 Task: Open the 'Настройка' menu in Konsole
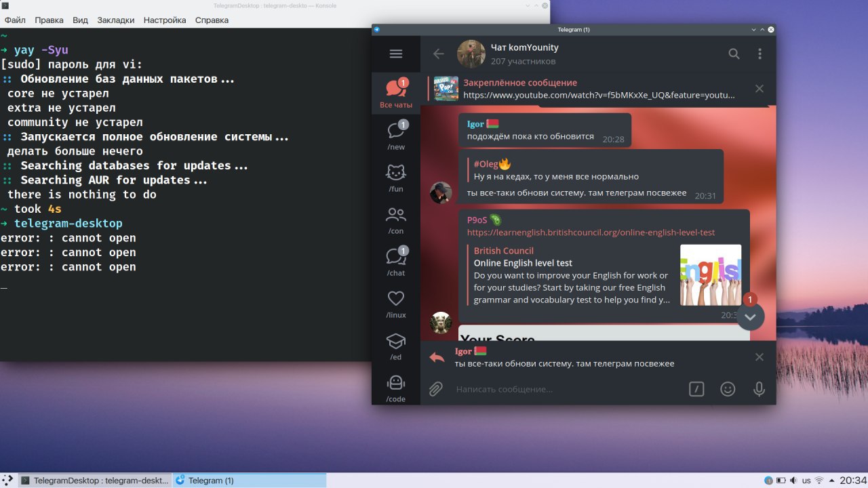(x=165, y=20)
